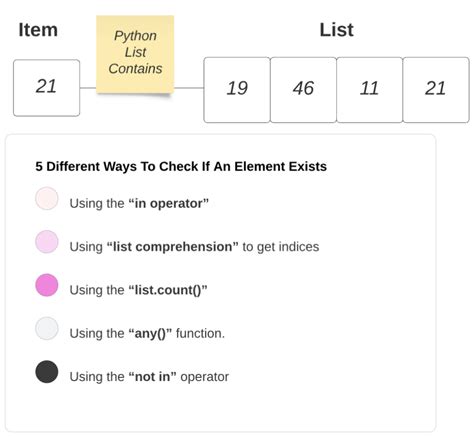This screenshot has width=474, height=437.
Task: Click the connector line between sticky note and list
Action: 189,88
